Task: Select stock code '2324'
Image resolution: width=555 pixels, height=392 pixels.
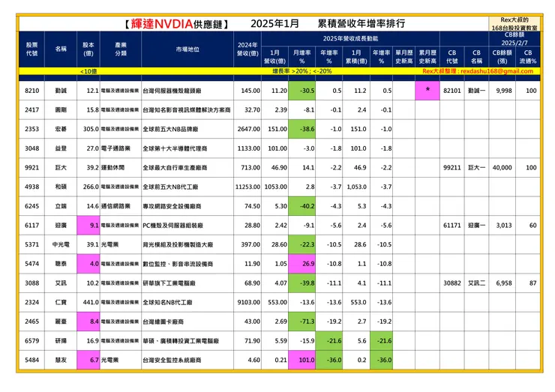Action: [31, 302]
